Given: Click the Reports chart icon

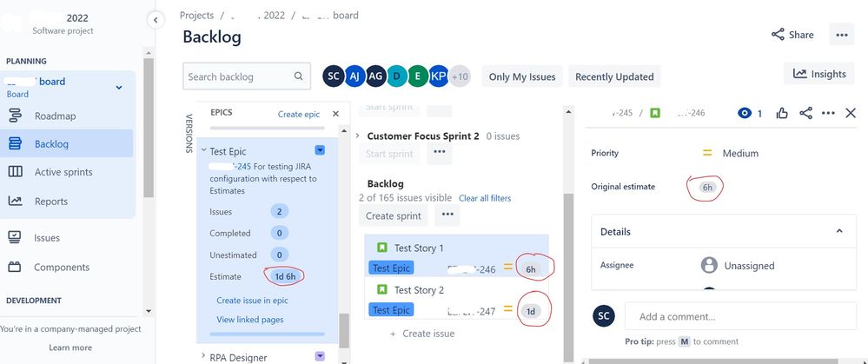Looking at the screenshot, I should click(15, 202).
